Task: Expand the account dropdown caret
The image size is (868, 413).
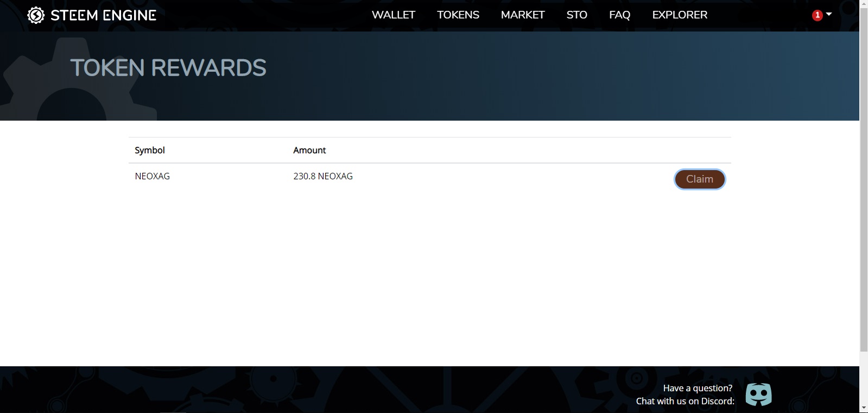Action: [829, 15]
